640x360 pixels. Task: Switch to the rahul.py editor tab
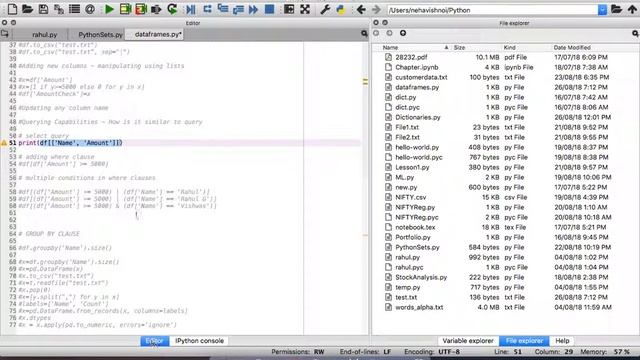tap(44, 35)
